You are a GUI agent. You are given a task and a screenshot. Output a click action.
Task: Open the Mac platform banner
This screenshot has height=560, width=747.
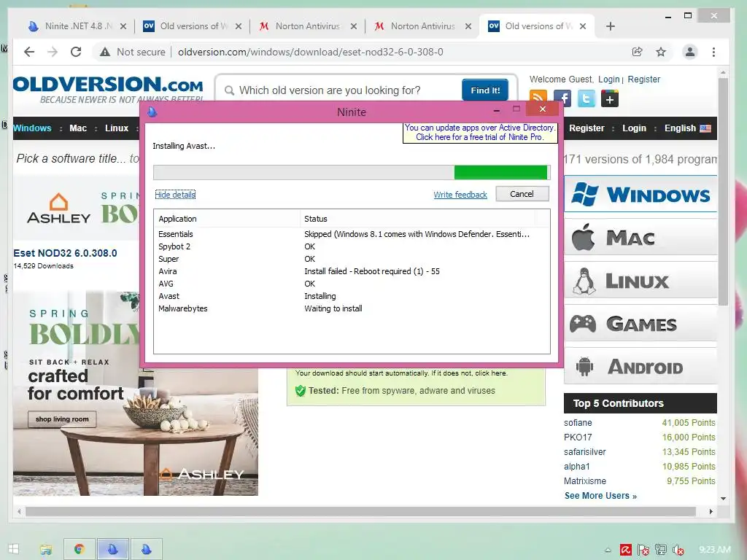click(640, 237)
